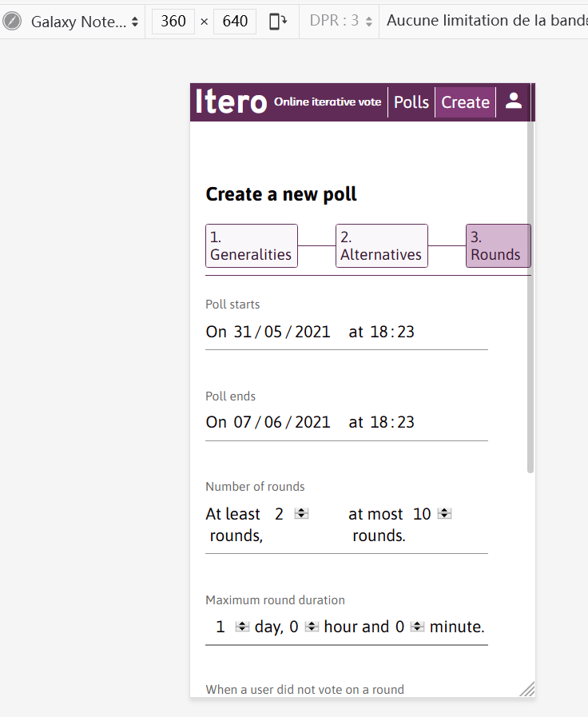Click the minute duration spinner arrows
This screenshot has width=588, height=717.
417,627
